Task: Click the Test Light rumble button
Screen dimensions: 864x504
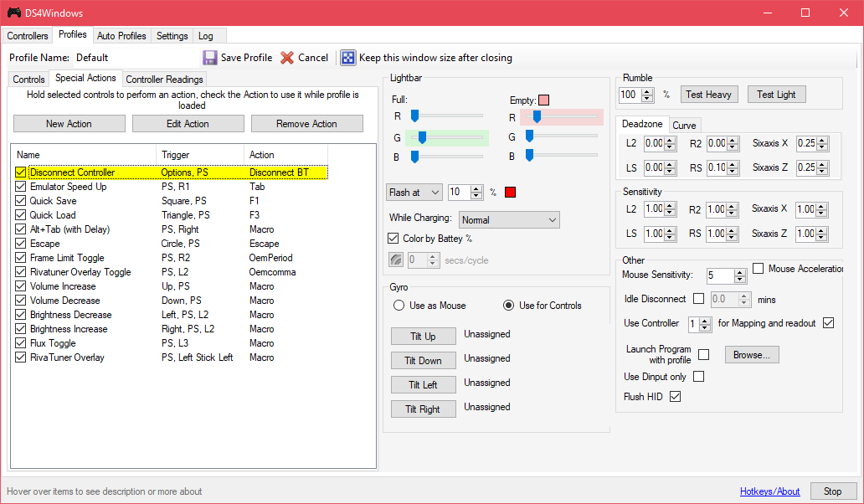Action: (776, 95)
